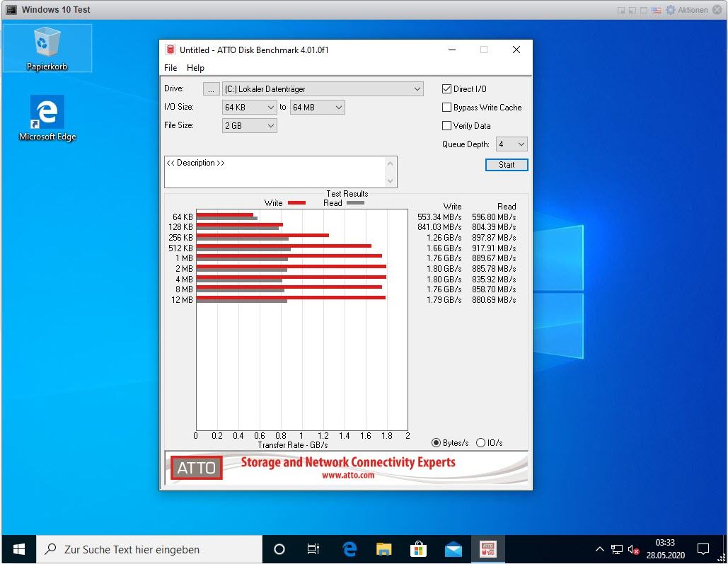728x564 pixels.
Task: Click the Windows 10 Test monitor icon
Action: point(11,10)
